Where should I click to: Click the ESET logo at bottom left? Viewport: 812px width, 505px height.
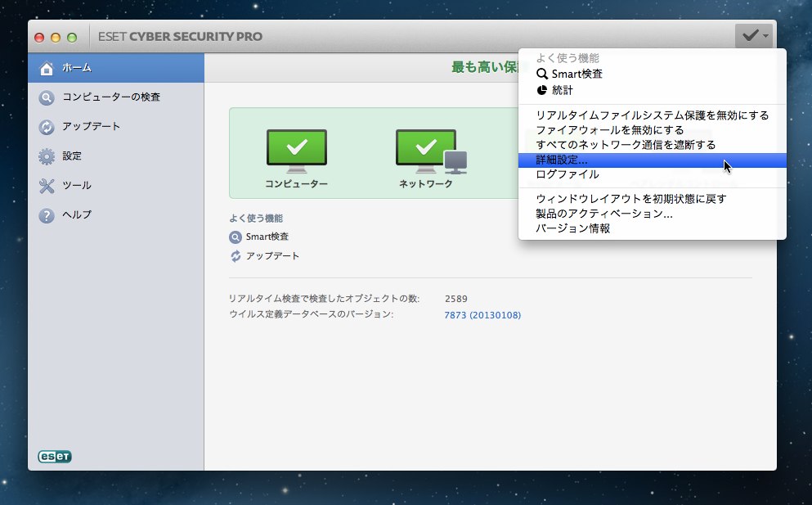(x=55, y=456)
